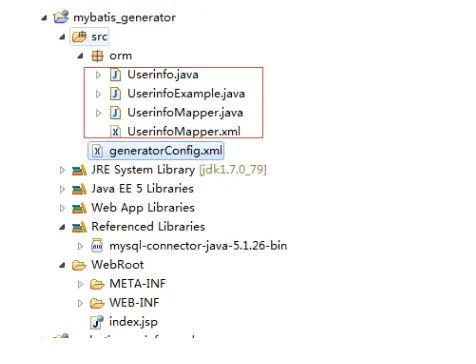476x364 pixels.
Task: Expand the Userinfo.java node
Action: [98, 75]
